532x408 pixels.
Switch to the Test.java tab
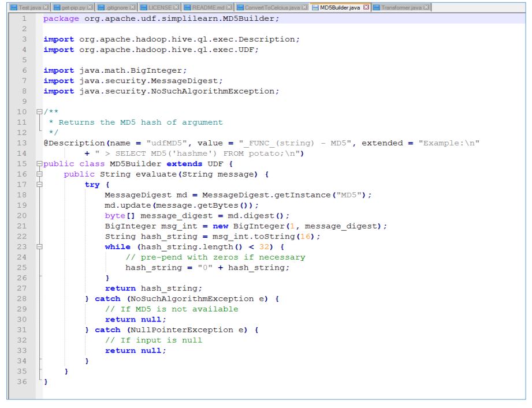pos(29,7)
